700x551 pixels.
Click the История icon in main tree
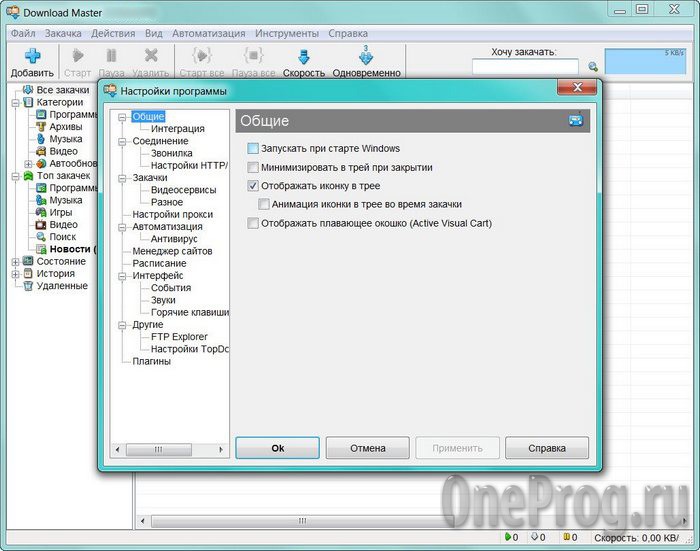click(x=28, y=273)
